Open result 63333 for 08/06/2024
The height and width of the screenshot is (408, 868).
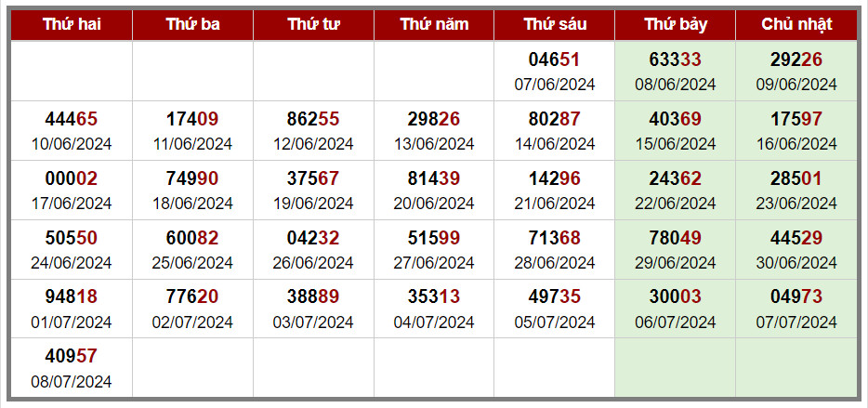pyautogui.click(x=676, y=71)
